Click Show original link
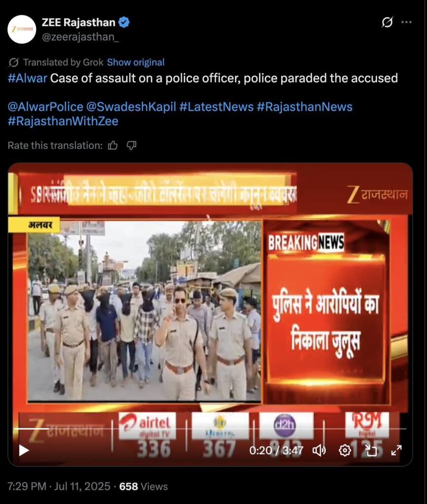Screen dimensions: 427x504 click(x=136, y=62)
